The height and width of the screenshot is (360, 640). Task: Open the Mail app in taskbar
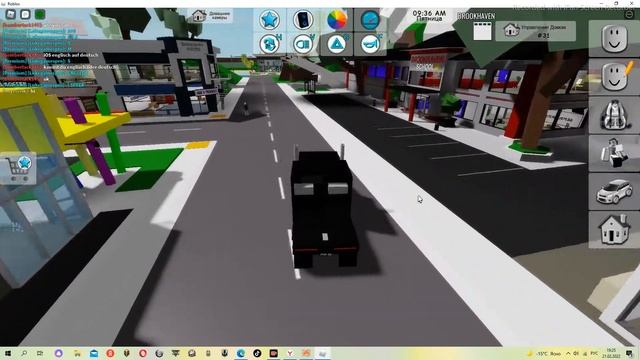(94, 353)
